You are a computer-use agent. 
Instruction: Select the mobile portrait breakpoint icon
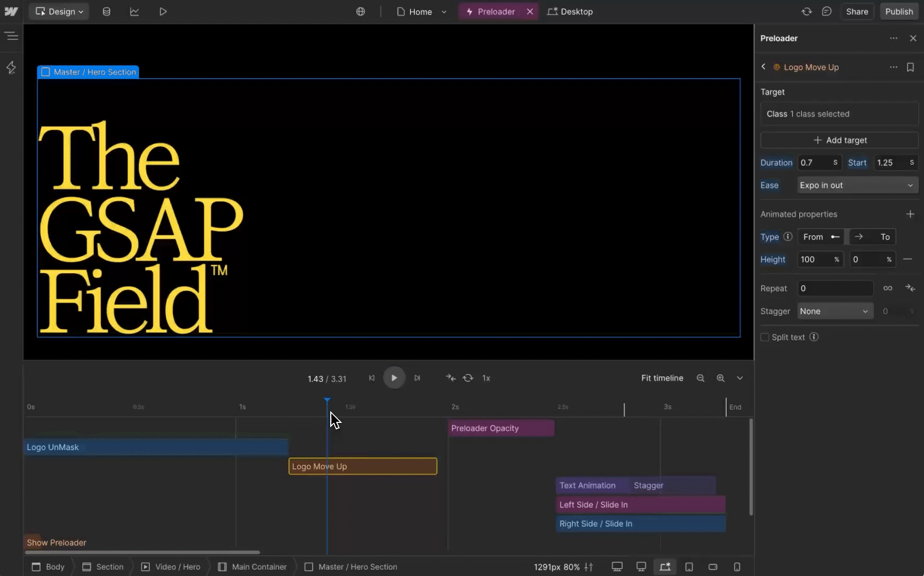click(737, 566)
